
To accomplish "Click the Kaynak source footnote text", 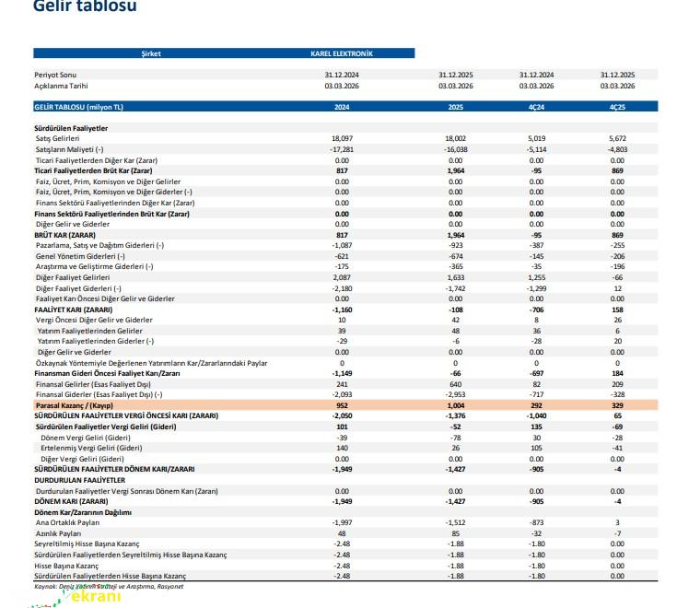I will pyautogui.click(x=109, y=586).
